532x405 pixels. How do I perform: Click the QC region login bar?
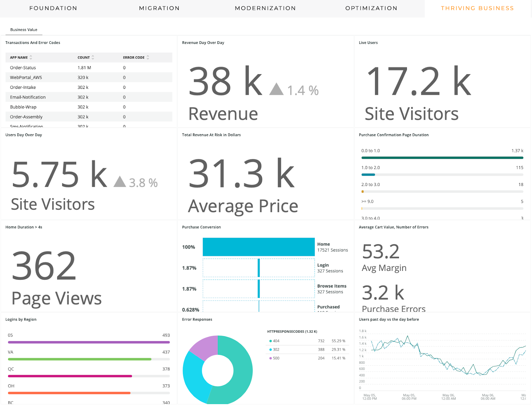89,376
